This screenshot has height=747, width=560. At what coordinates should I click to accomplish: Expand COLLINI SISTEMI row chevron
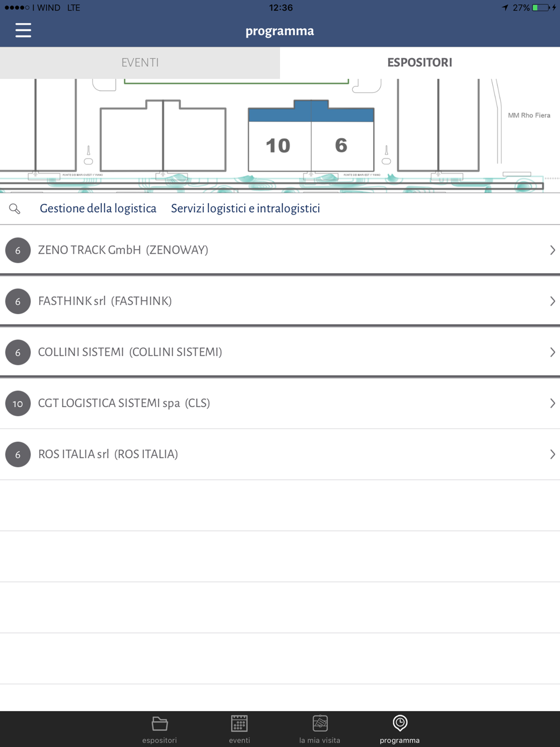tap(552, 352)
